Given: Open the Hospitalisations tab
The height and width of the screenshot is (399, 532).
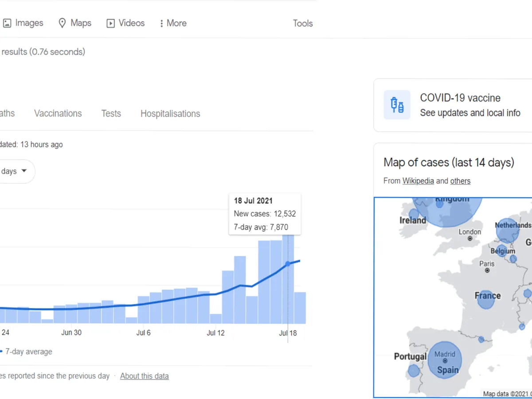Looking at the screenshot, I should (170, 114).
